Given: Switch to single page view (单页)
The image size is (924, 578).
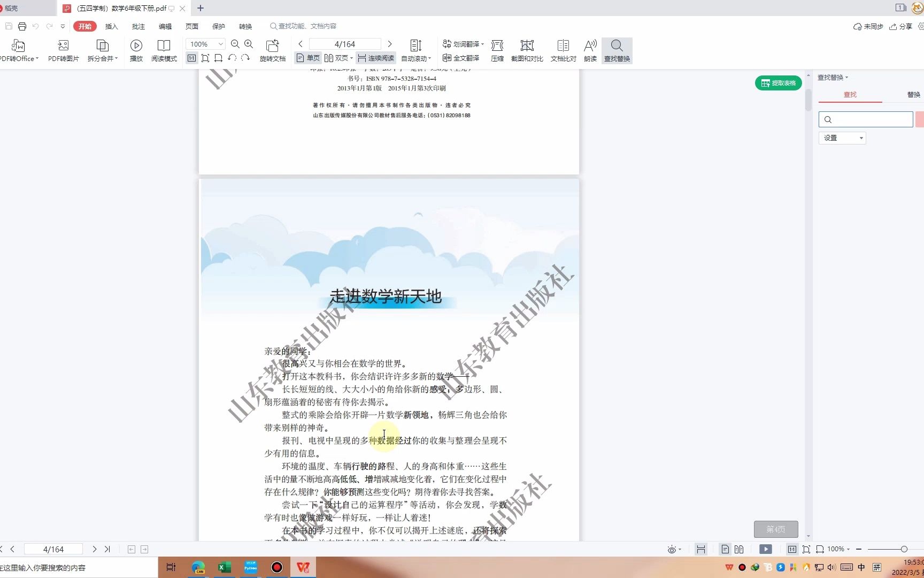Looking at the screenshot, I should [x=308, y=58].
